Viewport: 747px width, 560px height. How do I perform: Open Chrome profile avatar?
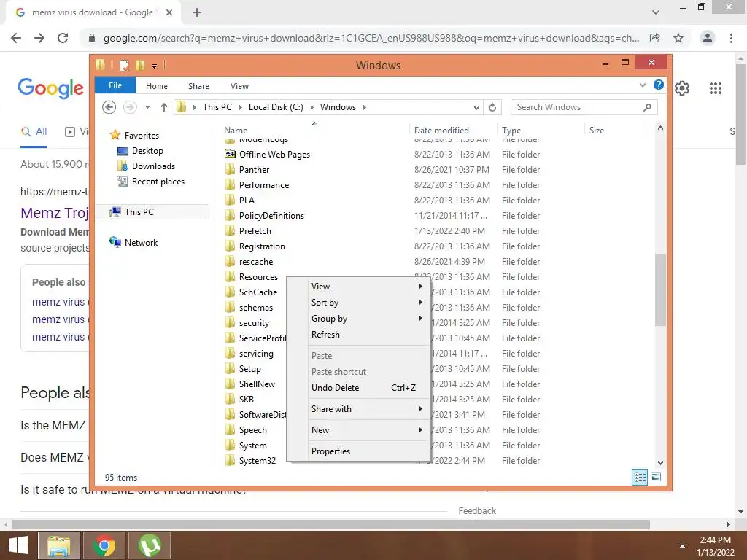click(x=708, y=38)
